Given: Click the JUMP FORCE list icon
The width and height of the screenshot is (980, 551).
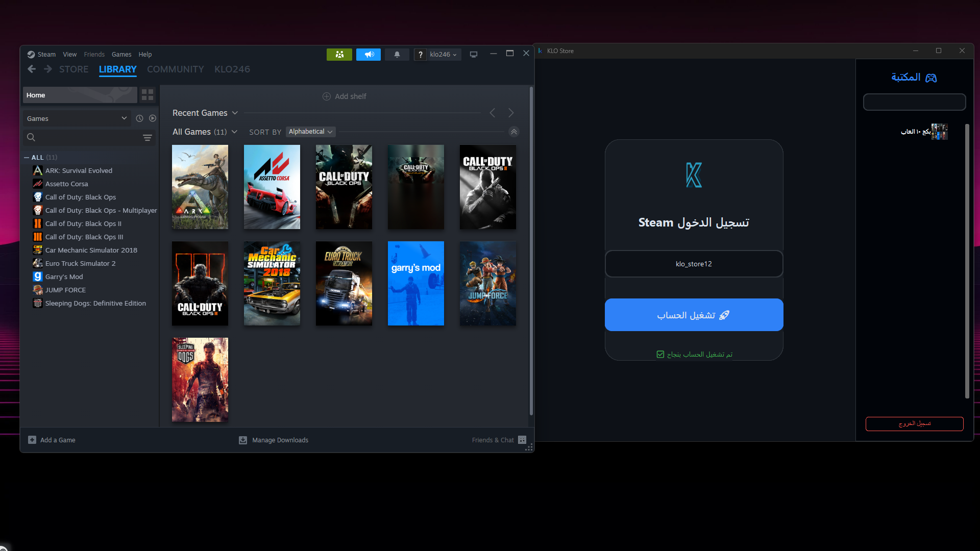Looking at the screenshot, I should (x=38, y=290).
